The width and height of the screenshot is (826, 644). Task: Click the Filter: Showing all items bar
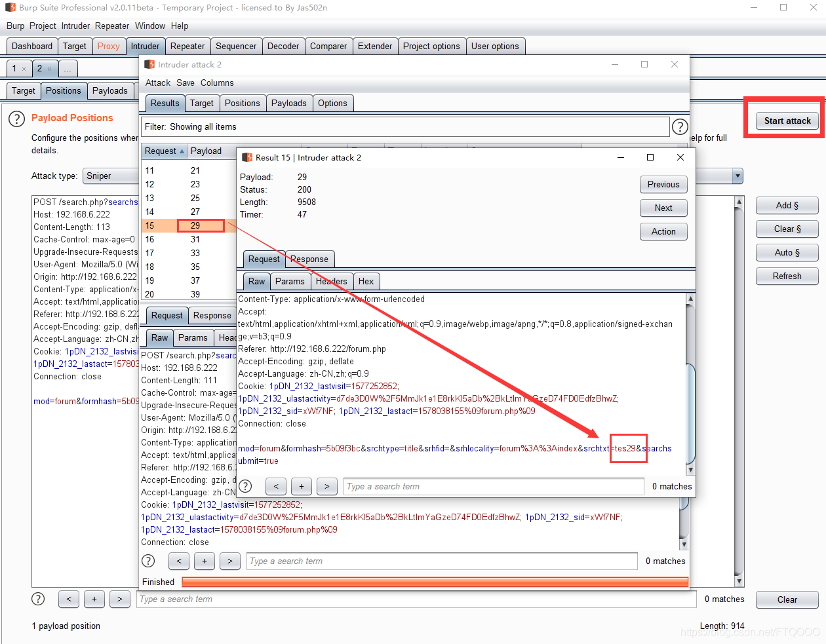406,127
